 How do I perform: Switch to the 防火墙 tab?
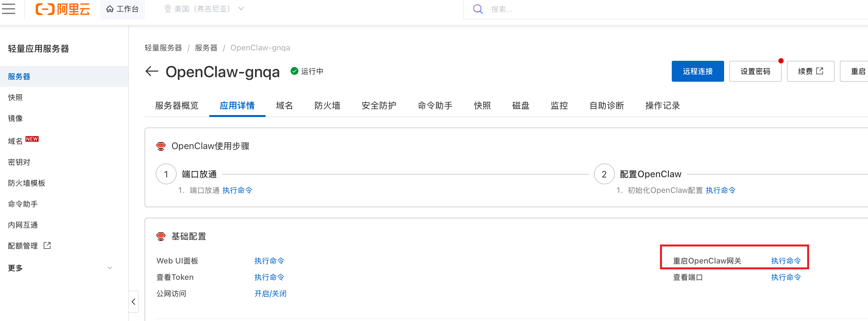coord(327,106)
